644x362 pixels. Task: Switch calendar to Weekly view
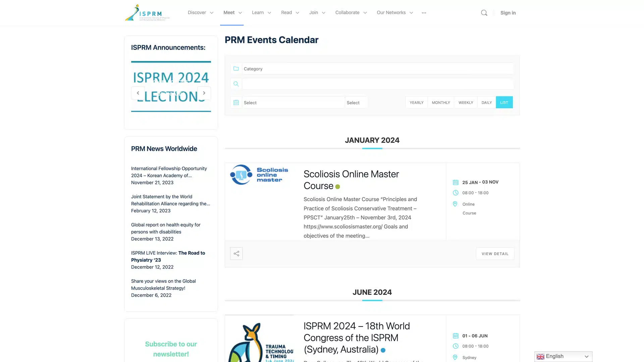pos(466,103)
